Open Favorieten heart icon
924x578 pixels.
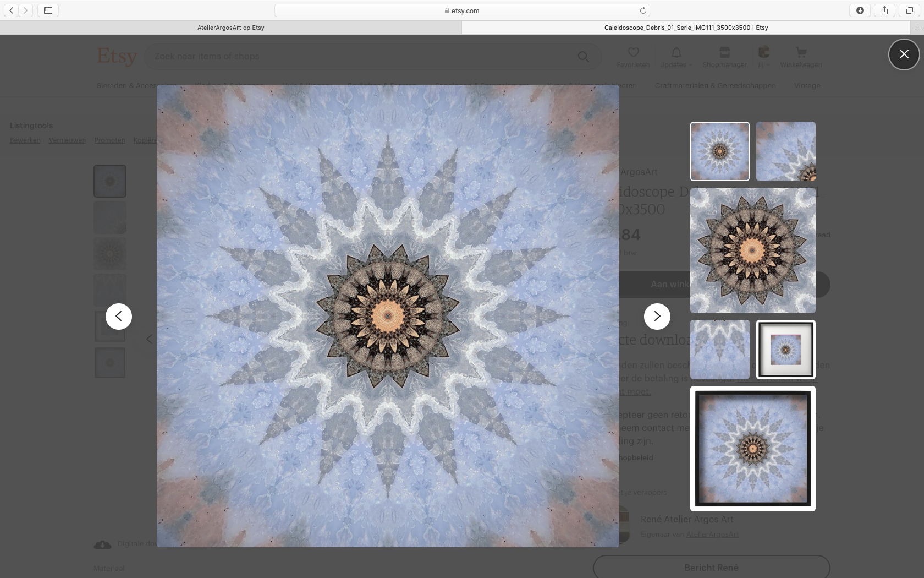(x=633, y=57)
